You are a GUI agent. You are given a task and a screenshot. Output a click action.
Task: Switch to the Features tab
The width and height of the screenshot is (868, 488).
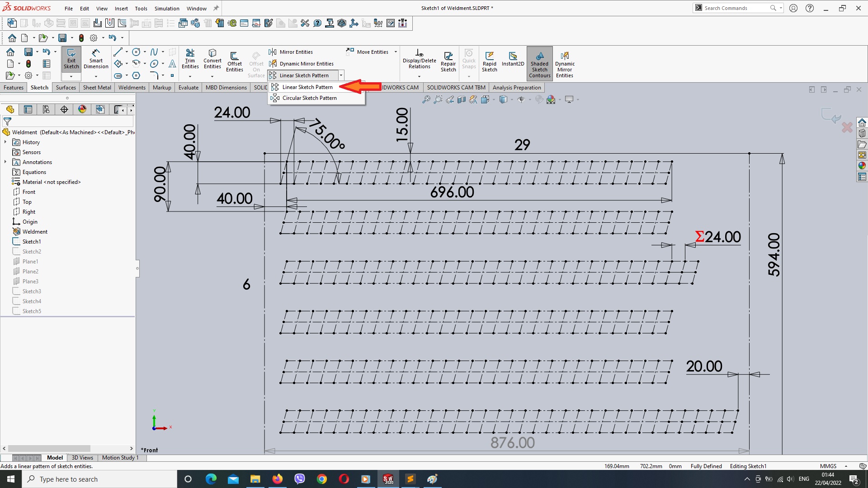13,88
